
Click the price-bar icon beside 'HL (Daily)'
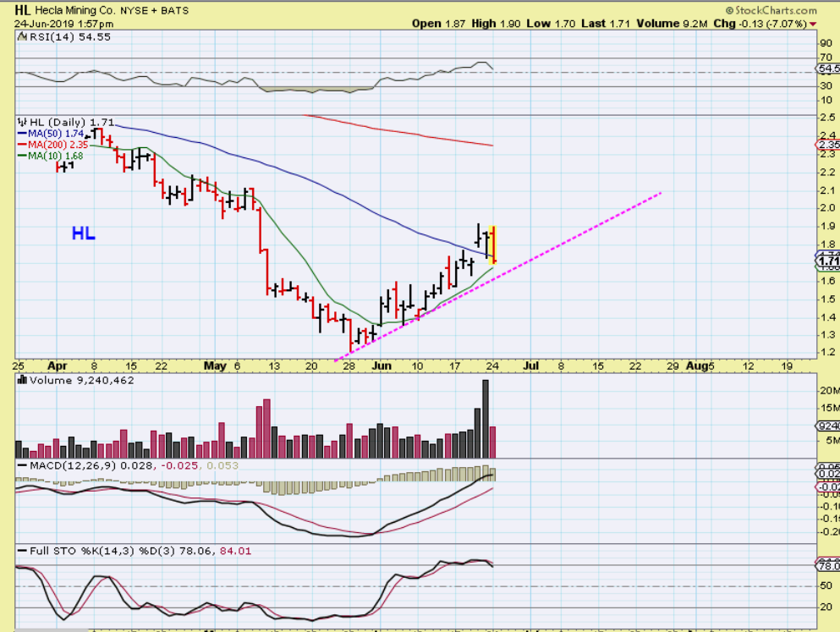click(x=23, y=123)
